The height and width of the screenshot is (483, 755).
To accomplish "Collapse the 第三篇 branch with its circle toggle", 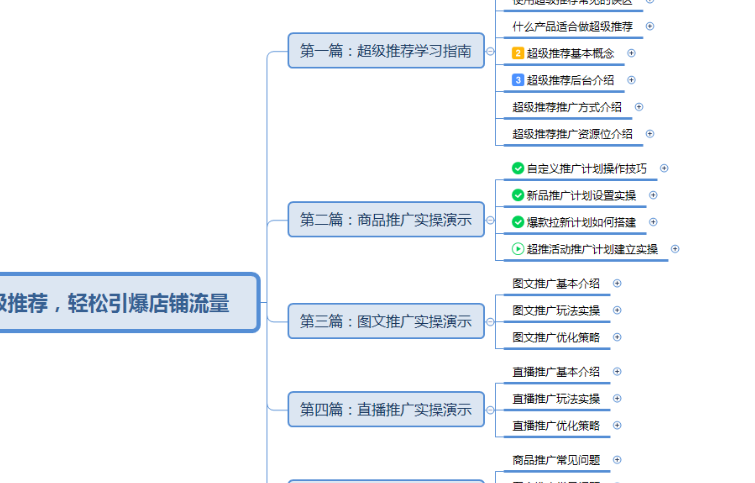I will (x=490, y=322).
